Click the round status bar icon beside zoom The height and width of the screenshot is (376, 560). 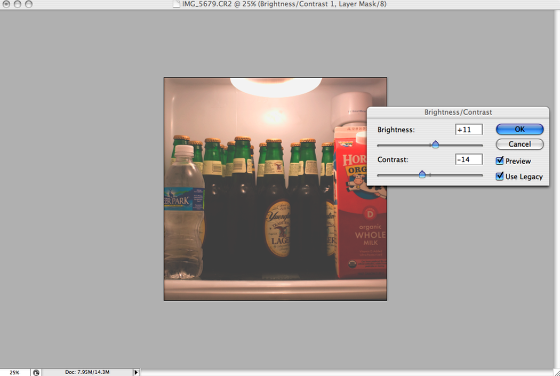coord(36,373)
